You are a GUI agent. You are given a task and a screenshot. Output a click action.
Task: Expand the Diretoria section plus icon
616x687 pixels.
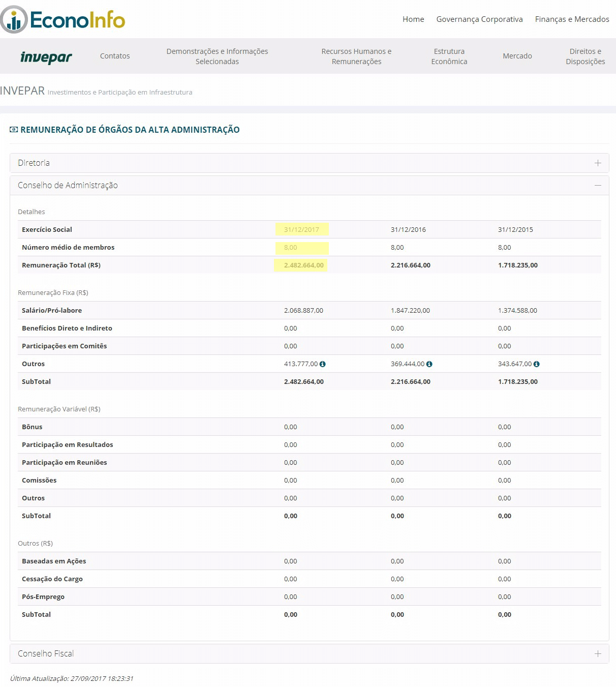point(598,163)
